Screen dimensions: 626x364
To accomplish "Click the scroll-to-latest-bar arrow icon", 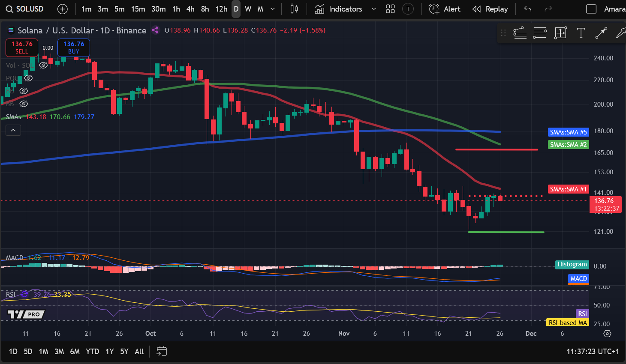I will (x=607, y=333).
